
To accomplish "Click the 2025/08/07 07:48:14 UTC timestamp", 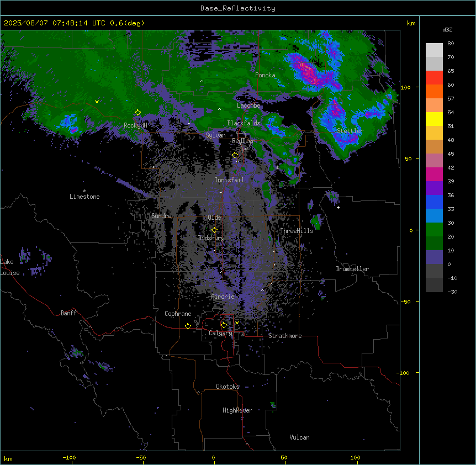I will [x=55, y=23].
